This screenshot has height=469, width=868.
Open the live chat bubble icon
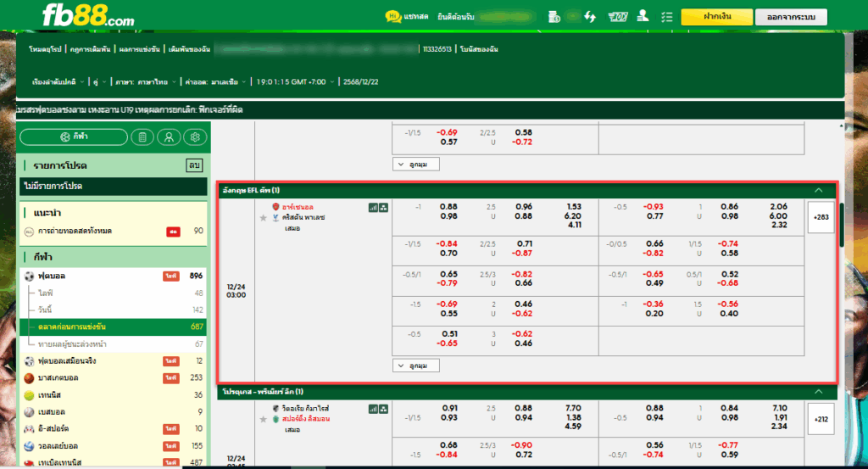393,17
